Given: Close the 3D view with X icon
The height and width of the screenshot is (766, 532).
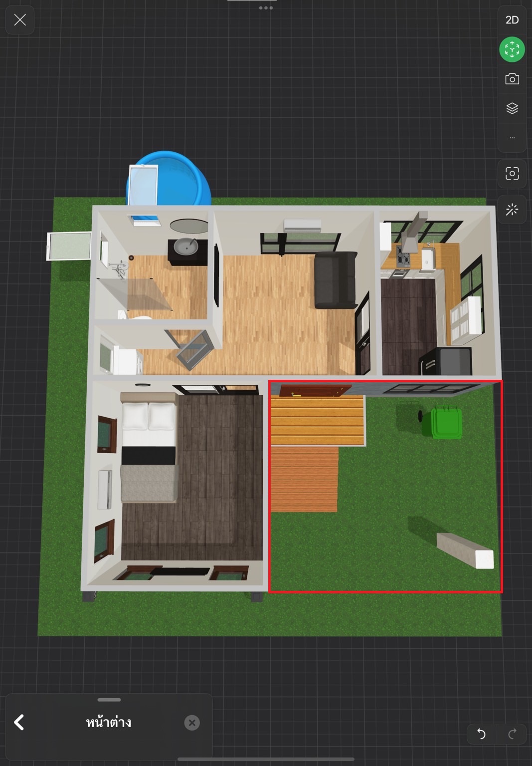Looking at the screenshot, I should pos(20,20).
